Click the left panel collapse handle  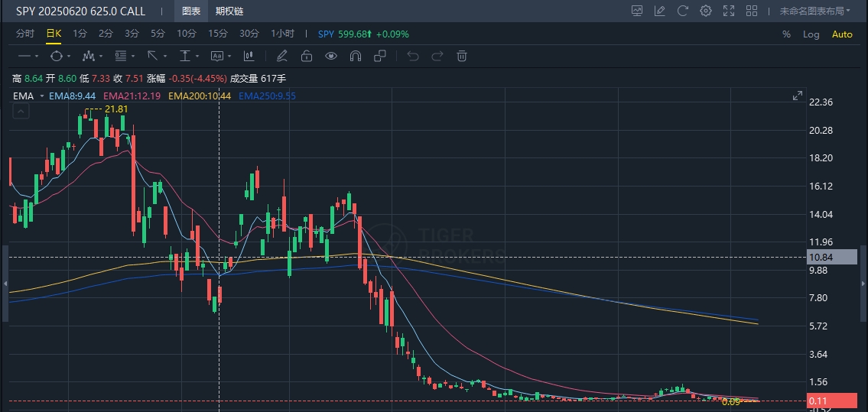(x=5, y=284)
